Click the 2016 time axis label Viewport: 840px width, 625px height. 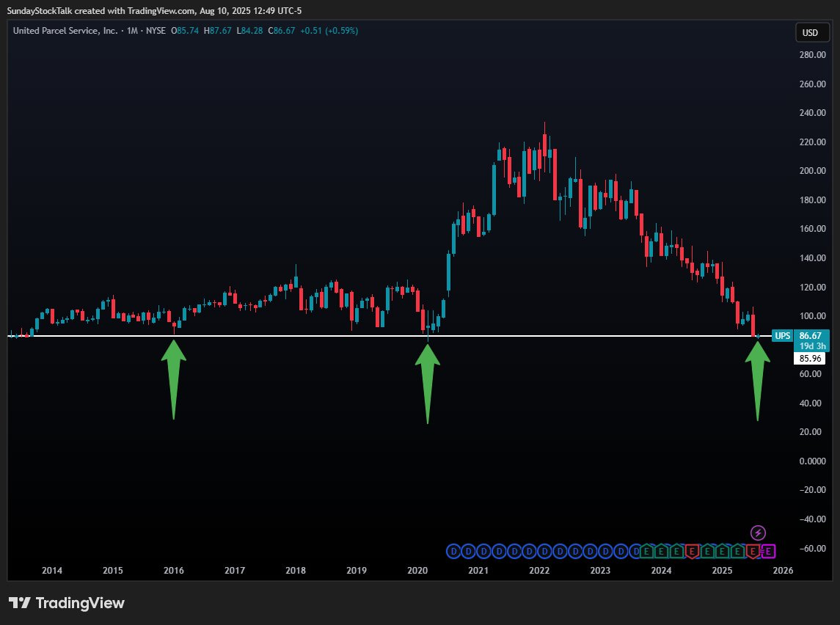[174, 571]
